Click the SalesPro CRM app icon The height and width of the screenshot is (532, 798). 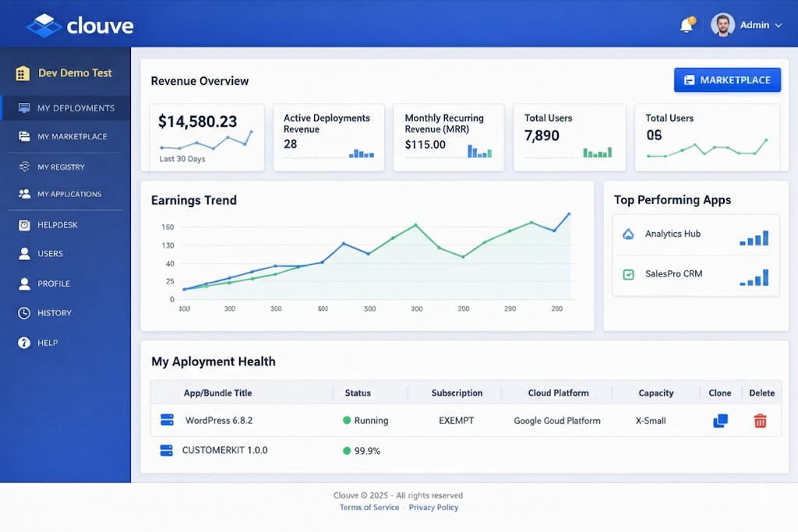pos(628,274)
